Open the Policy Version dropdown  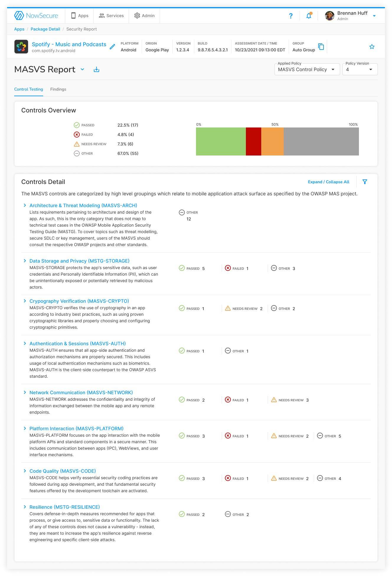pos(360,69)
